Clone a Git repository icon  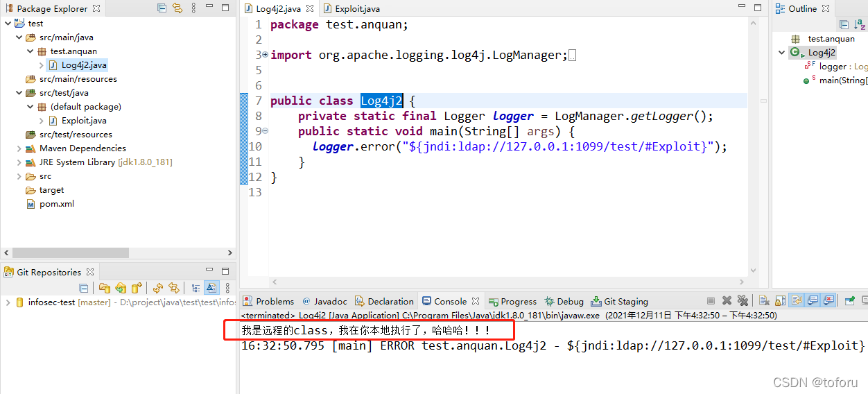(x=121, y=288)
